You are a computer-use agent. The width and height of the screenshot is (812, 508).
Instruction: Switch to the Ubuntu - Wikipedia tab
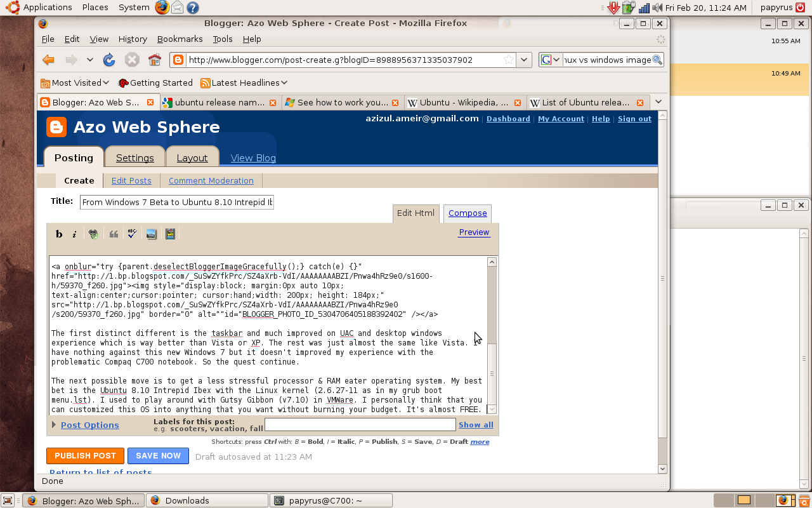pyautogui.click(x=465, y=102)
